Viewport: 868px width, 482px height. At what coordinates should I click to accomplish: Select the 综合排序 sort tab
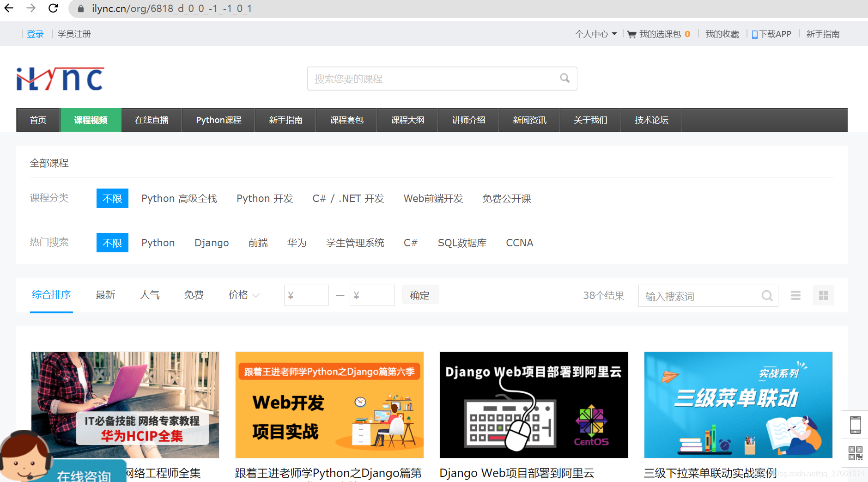coord(51,295)
